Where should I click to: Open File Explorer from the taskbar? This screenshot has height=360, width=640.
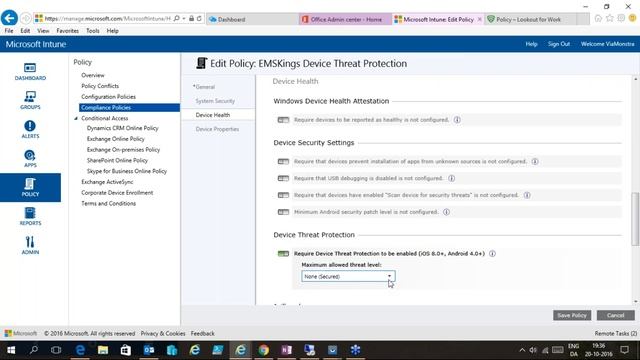[x=103, y=350]
